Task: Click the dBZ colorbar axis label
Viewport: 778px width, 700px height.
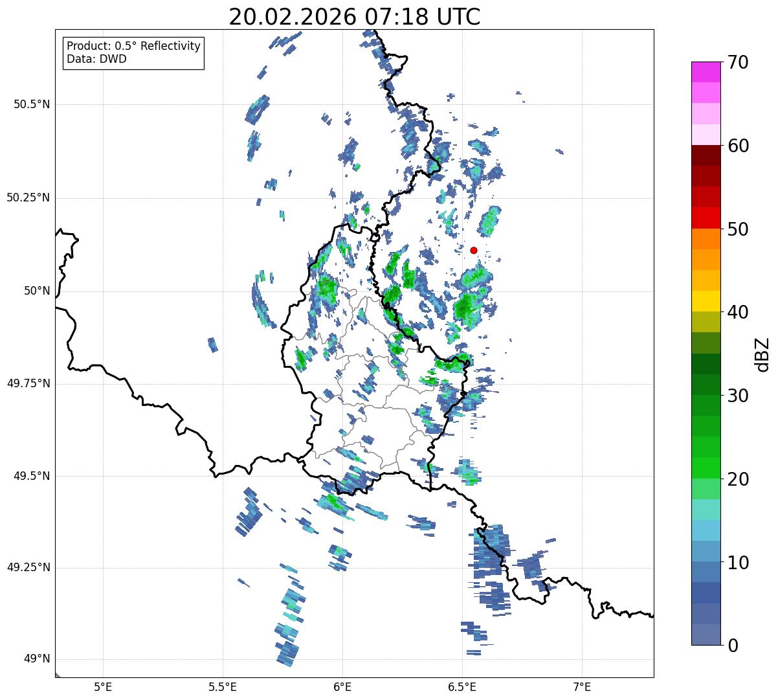Action: tap(762, 354)
